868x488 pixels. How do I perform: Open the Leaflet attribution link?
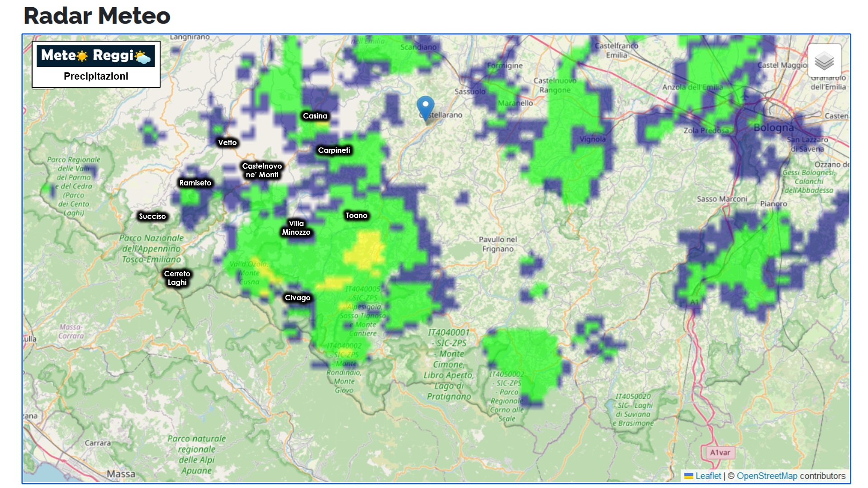point(708,476)
